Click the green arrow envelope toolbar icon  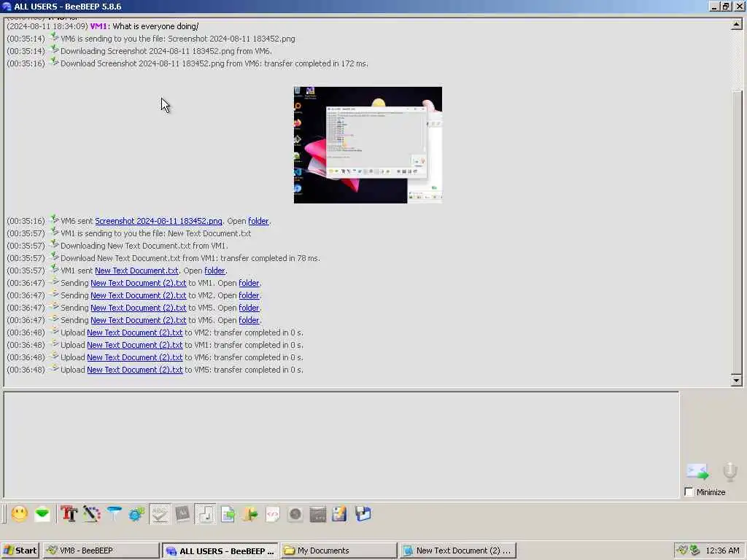pos(42,514)
